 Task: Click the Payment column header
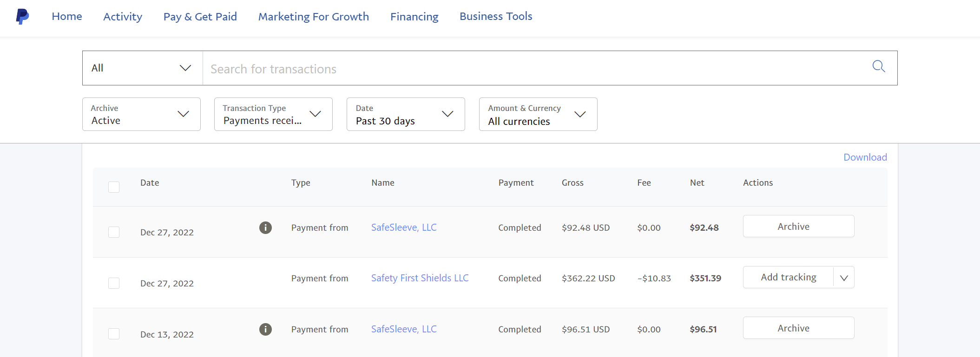(x=516, y=183)
